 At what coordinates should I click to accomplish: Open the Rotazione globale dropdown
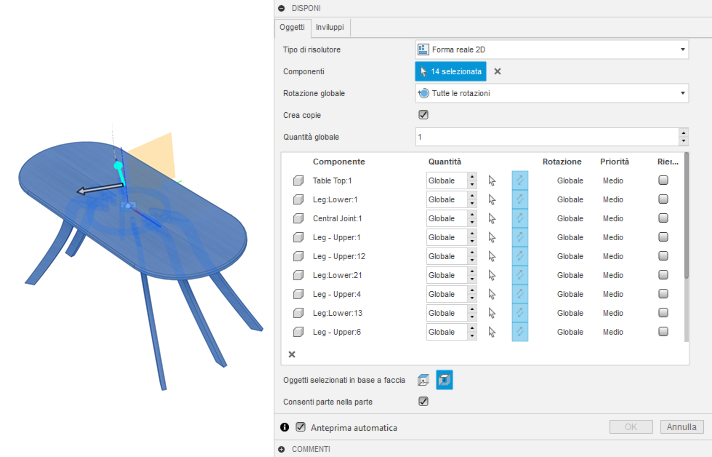tap(552, 93)
